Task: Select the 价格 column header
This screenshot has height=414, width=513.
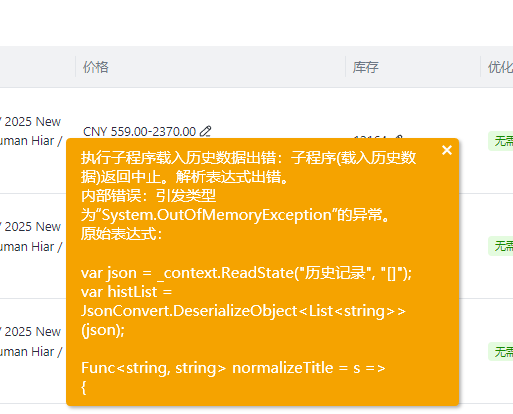Action: pos(96,67)
